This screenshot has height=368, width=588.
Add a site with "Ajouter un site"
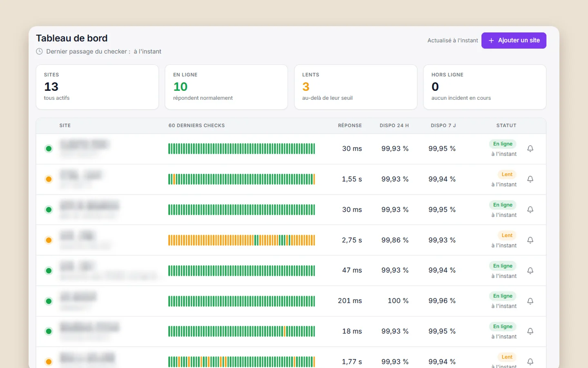514,40
